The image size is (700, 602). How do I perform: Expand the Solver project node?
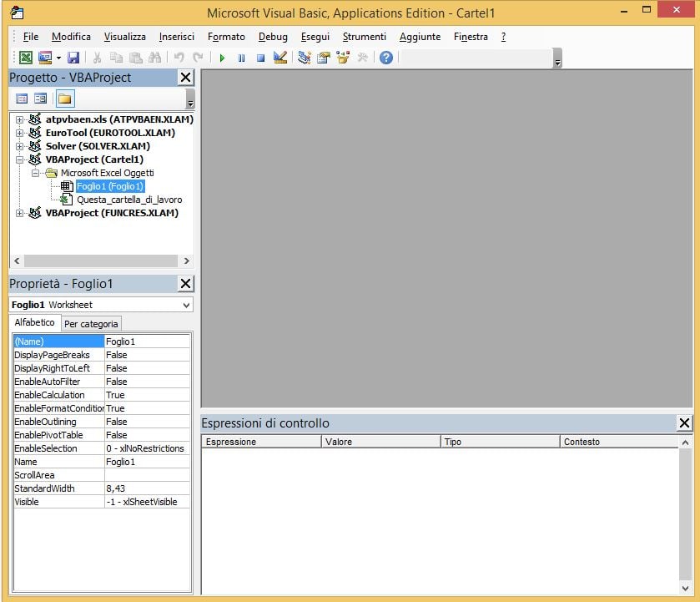pyautogui.click(x=19, y=147)
